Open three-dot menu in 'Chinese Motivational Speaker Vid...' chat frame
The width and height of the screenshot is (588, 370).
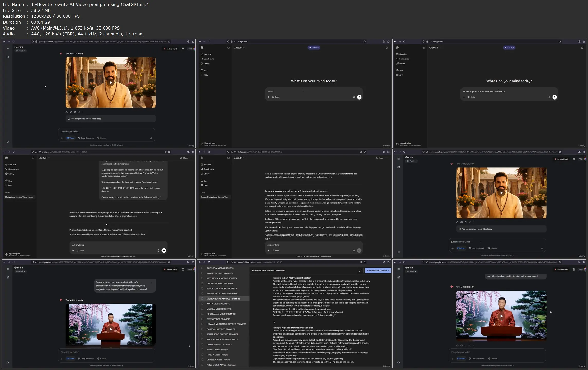387,158
